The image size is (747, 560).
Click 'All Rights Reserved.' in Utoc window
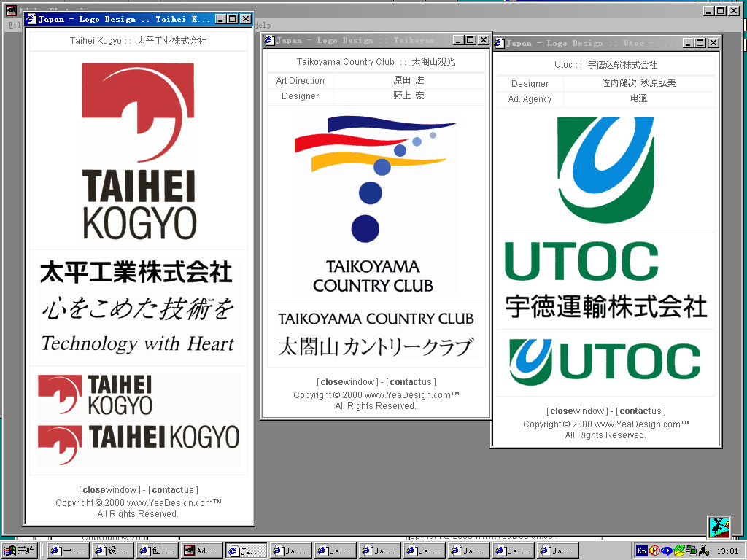(x=605, y=435)
